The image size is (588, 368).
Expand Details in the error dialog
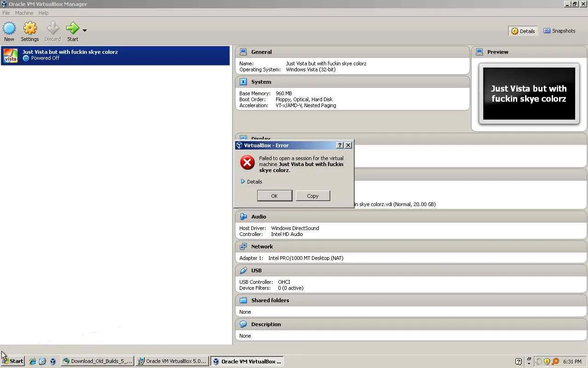click(x=251, y=182)
